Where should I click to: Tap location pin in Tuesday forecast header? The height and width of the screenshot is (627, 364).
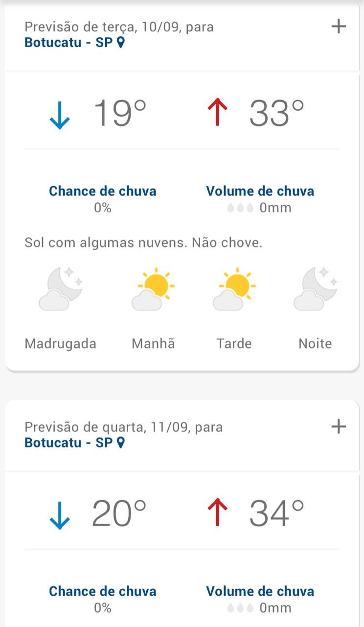point(121,43)
